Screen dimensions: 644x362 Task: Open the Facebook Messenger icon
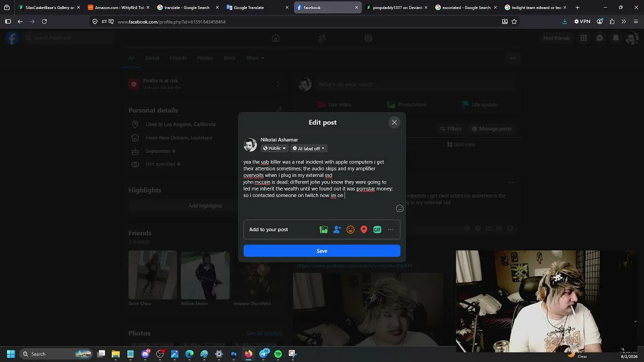pyautogui.click(x=600, y=38)
